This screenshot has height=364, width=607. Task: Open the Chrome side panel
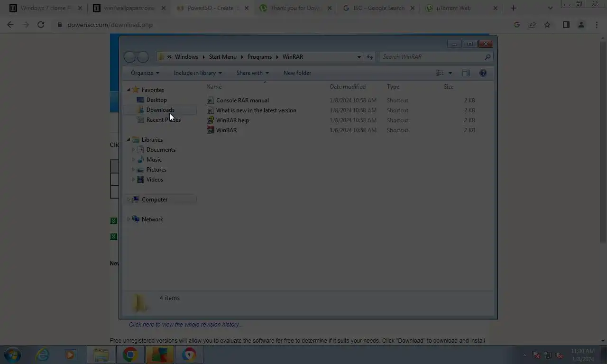[x=566, y=25]
